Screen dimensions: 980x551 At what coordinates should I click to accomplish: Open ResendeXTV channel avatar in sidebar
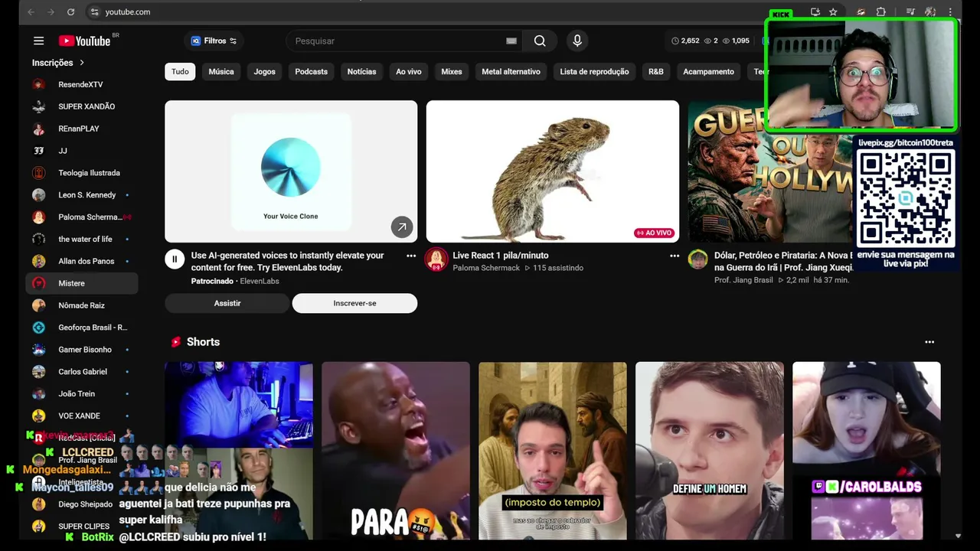tap(38, 84)
